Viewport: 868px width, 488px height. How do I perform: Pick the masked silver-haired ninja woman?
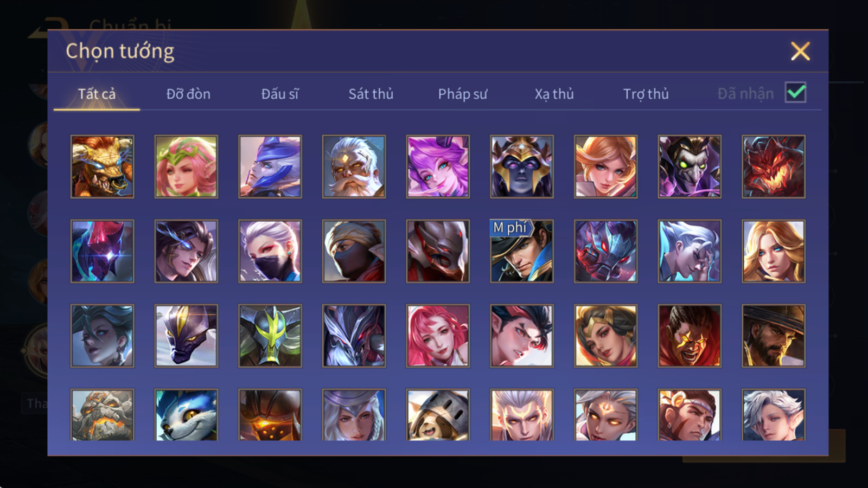270,251
